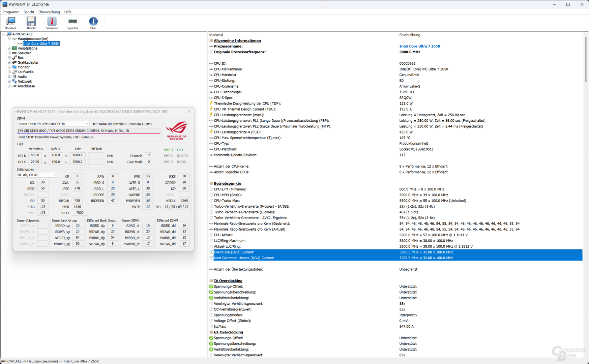Click the CKD label in timings dialog
Image resolution: width=589 pixels, height=364 pixels.
click(x=180, y=150)
